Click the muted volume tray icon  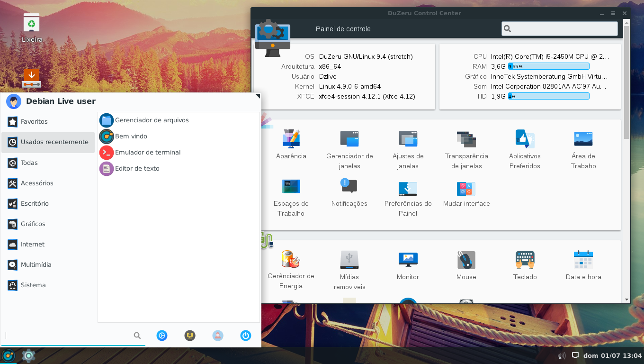(562, 355)
